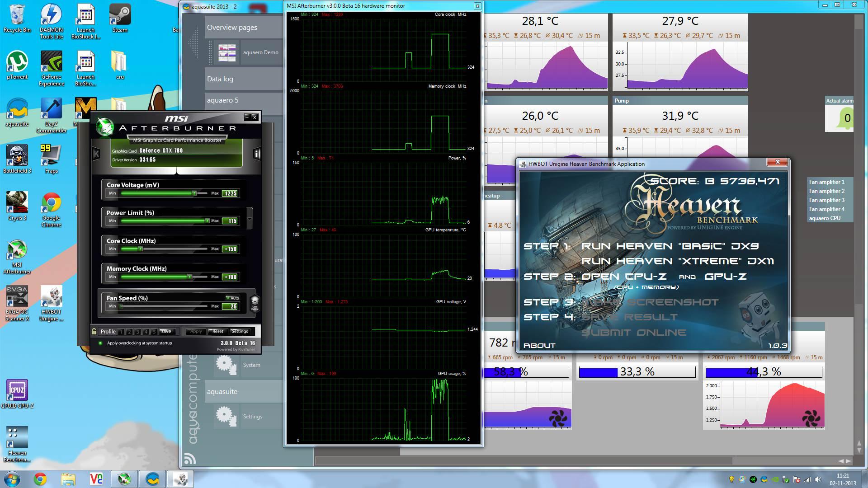Screen dimensions: 868x488
Task: Open the fan User Define gear button
Action: coord(255,303)
